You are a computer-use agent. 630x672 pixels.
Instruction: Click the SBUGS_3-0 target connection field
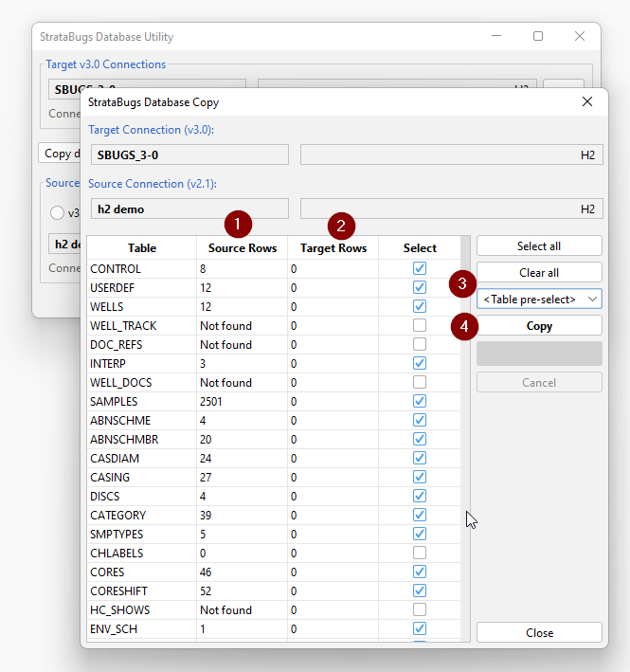(x=189, y=154)
